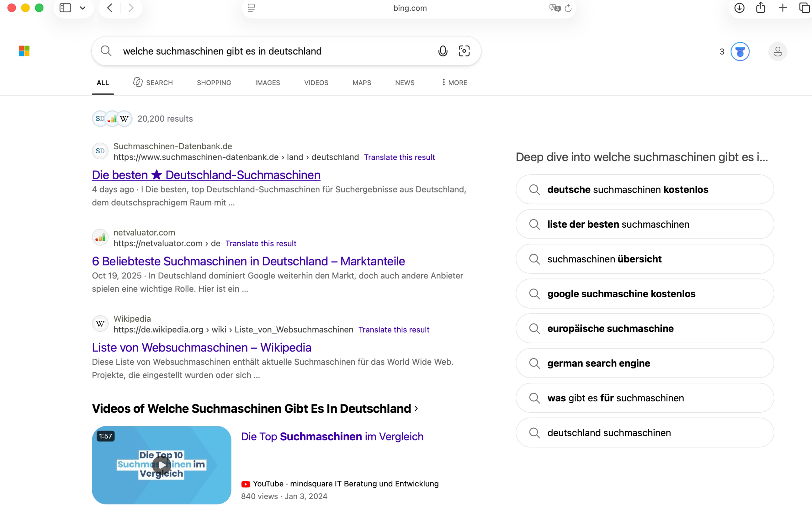The width and height of the screenshot is (812, 508).
Task: Open Die besten Deutschland-Suchmaschinen result
Action: pyautogui.click(x=206, y=175)
